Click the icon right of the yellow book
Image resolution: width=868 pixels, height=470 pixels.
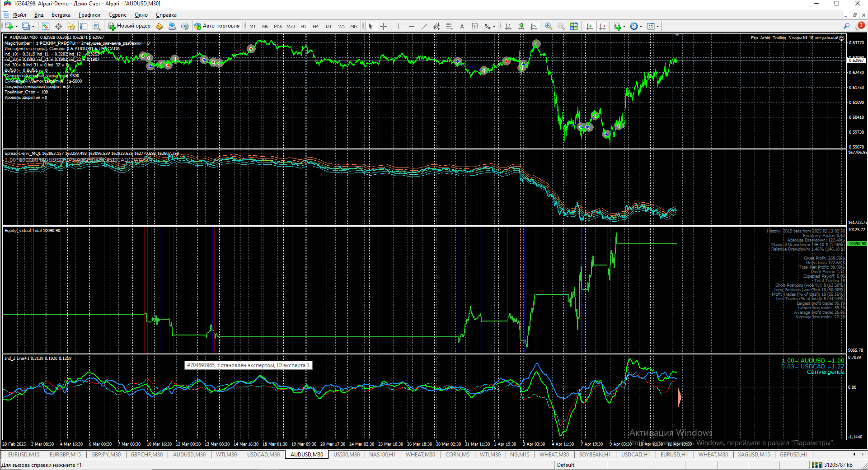[x=172, y=26]
